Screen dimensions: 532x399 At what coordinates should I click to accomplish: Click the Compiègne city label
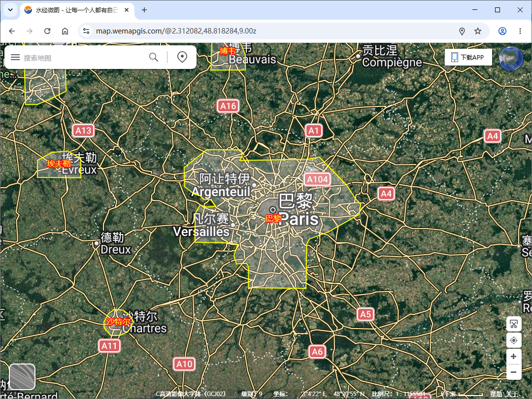[x=392, y=63]
